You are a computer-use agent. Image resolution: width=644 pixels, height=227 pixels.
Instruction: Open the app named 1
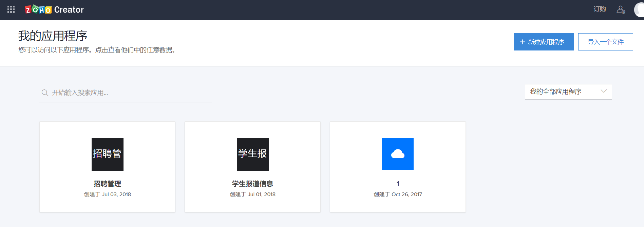(398, 184)
